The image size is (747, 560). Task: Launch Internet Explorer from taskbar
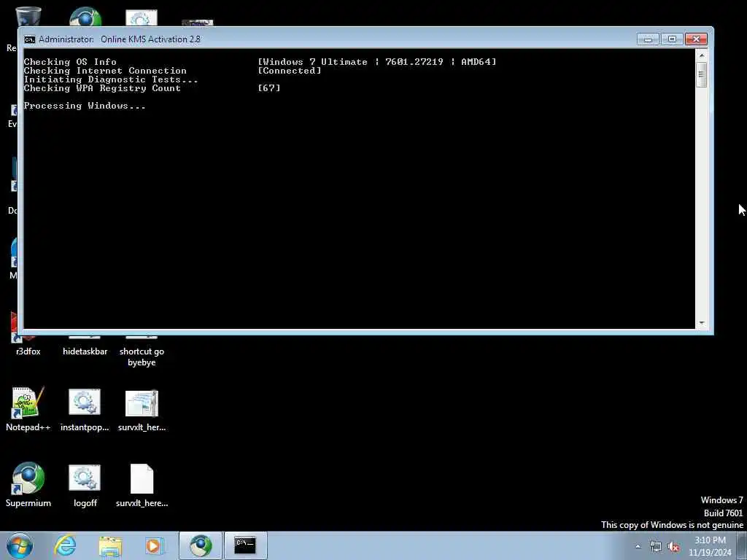click(65, 545)
